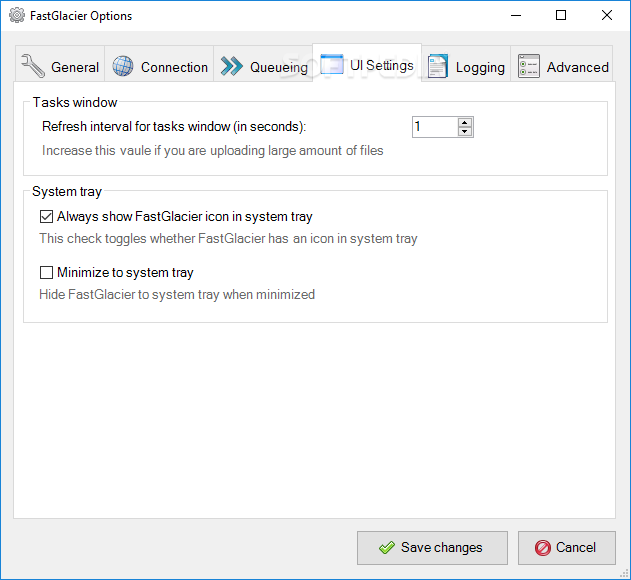Show the Advanced tab

562,64
